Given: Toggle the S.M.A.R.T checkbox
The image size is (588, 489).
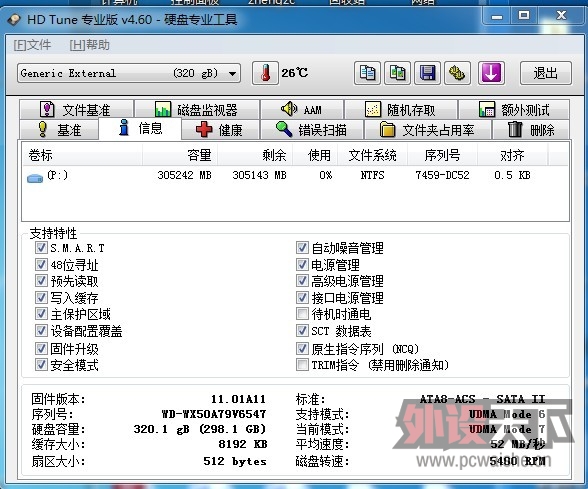Looking at the screenshot, I should pos(41,248).
